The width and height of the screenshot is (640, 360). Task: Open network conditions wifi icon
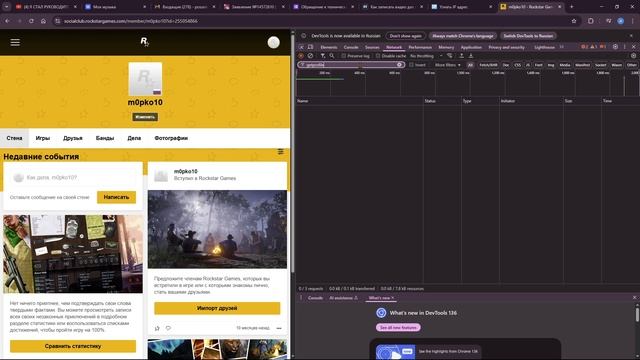click(449, 56)
